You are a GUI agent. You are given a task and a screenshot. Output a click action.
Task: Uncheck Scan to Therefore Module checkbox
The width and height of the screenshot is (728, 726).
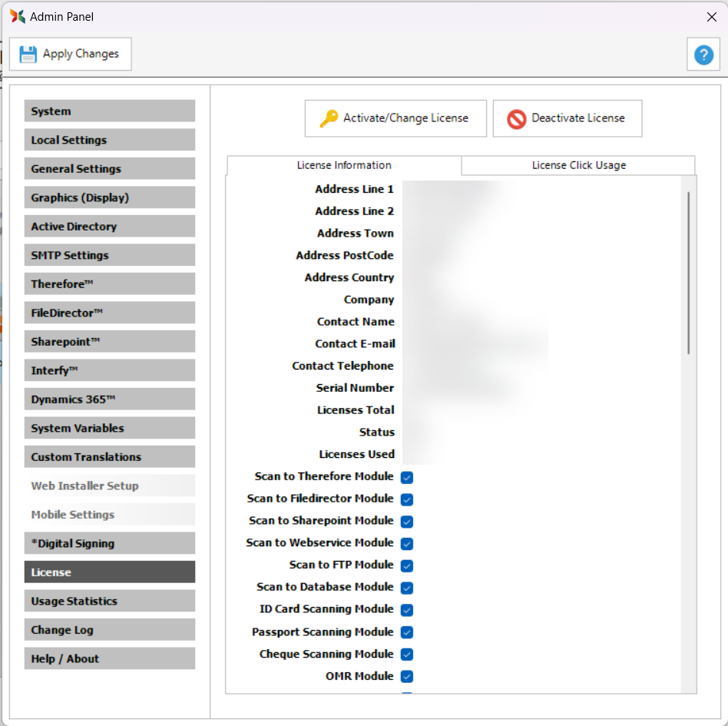click(x=407, y=477)
